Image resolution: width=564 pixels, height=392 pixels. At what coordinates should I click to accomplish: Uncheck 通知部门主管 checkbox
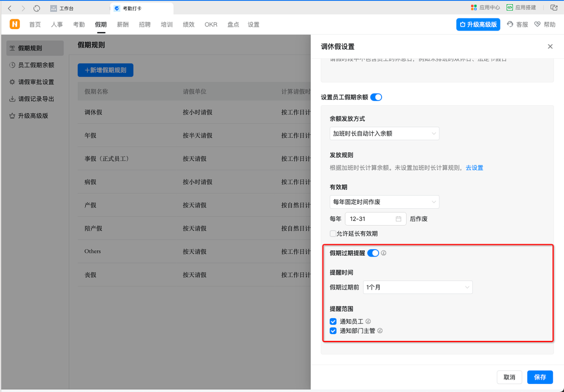tap(333, 331)
